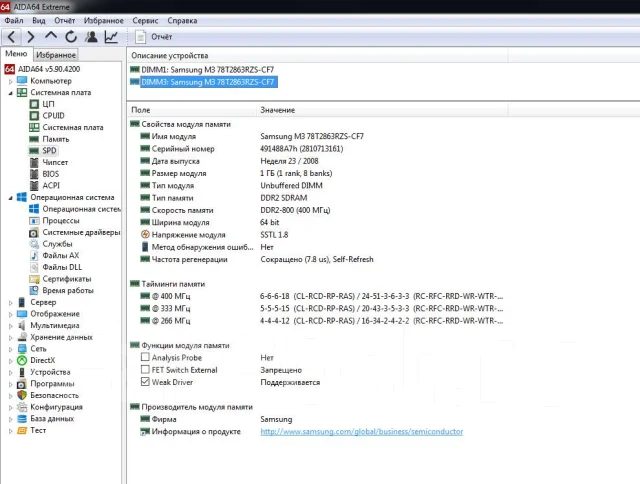Collapse the Операционная система tree group
This screenshot has height=484, width=640.
(11, 198)
